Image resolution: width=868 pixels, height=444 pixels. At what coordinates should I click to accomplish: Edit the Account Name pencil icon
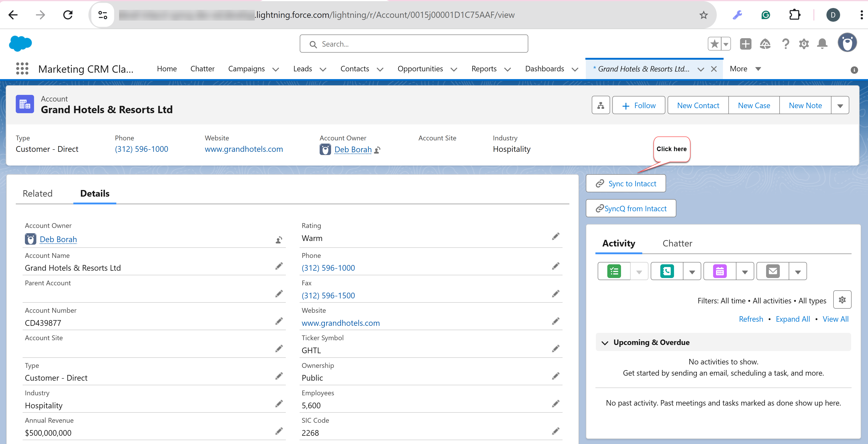pyautogui.click(x=279, y=266)
